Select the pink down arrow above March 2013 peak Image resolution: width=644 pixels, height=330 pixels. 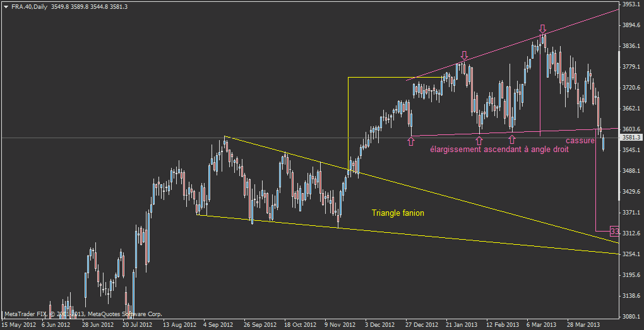(542, 29)
